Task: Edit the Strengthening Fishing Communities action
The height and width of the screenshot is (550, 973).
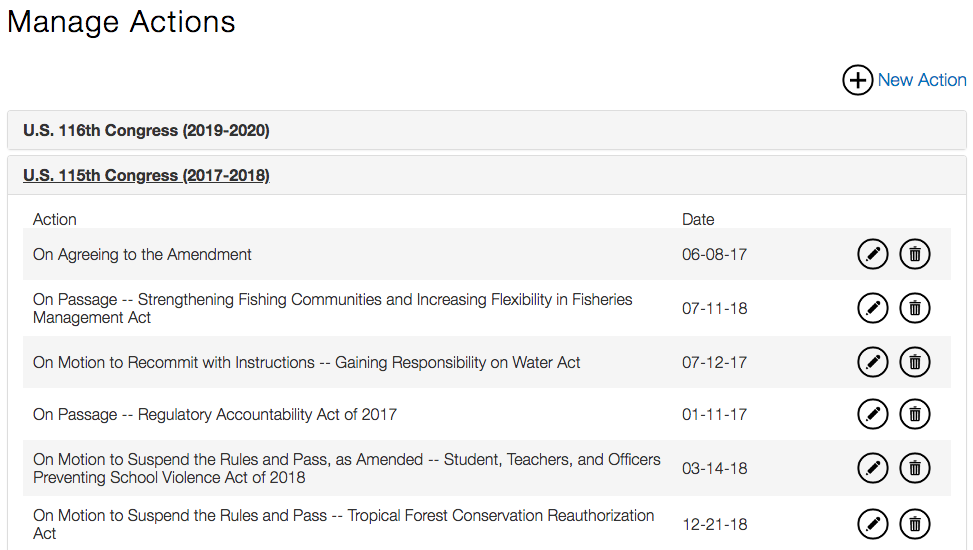Action: pos(873,308)
